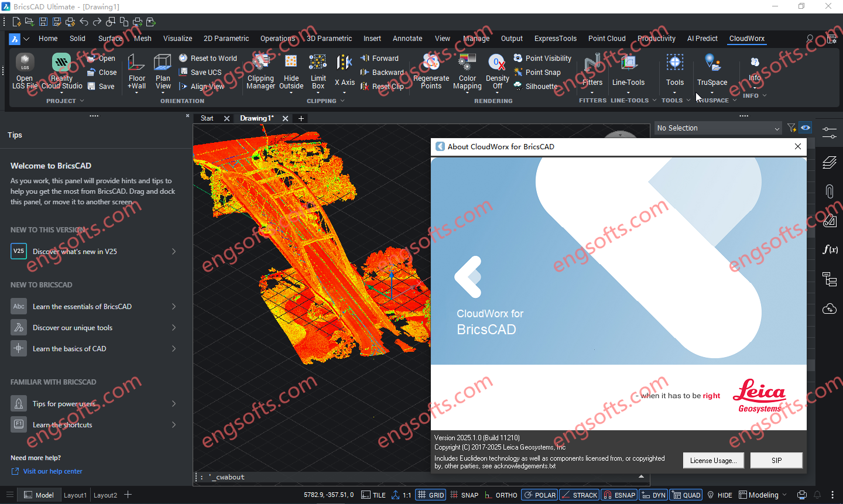The image size is (843, 504).
Task: Close the Drawing1 tab
Action: coord(285,118)
